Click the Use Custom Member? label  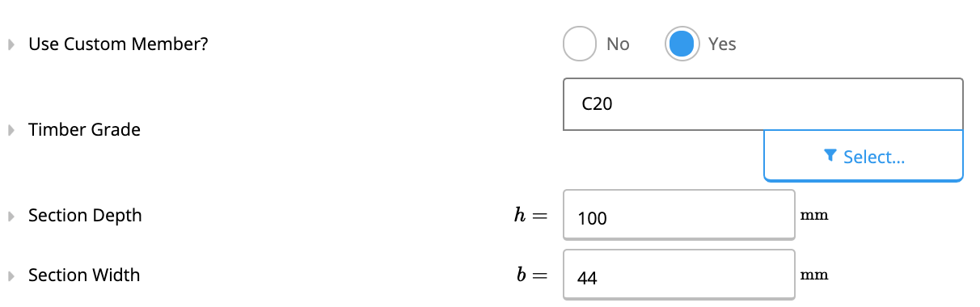118,44
